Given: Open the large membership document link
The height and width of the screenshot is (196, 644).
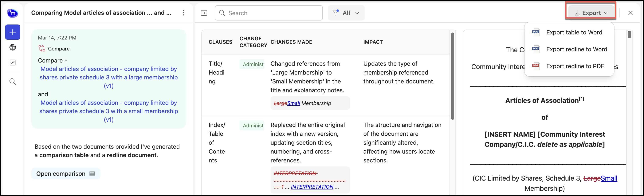Looking at the screenshot, I should click(x=109, y=77).
